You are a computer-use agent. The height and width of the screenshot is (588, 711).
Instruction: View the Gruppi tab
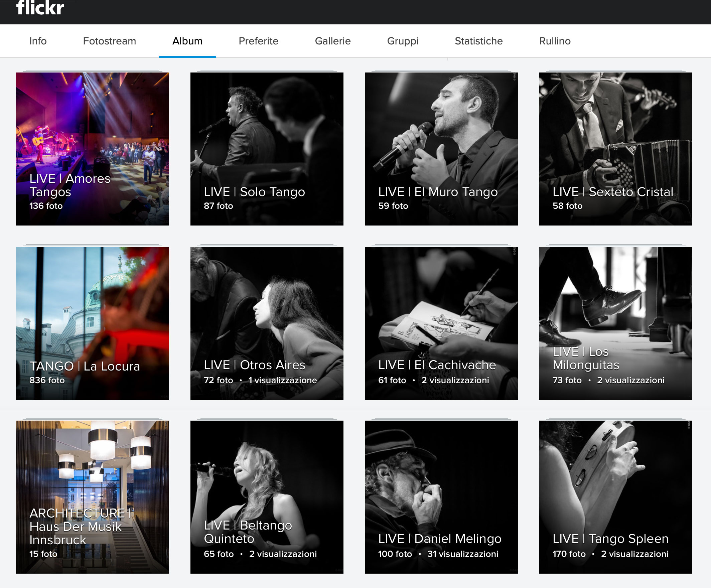(x=403, y=41)
